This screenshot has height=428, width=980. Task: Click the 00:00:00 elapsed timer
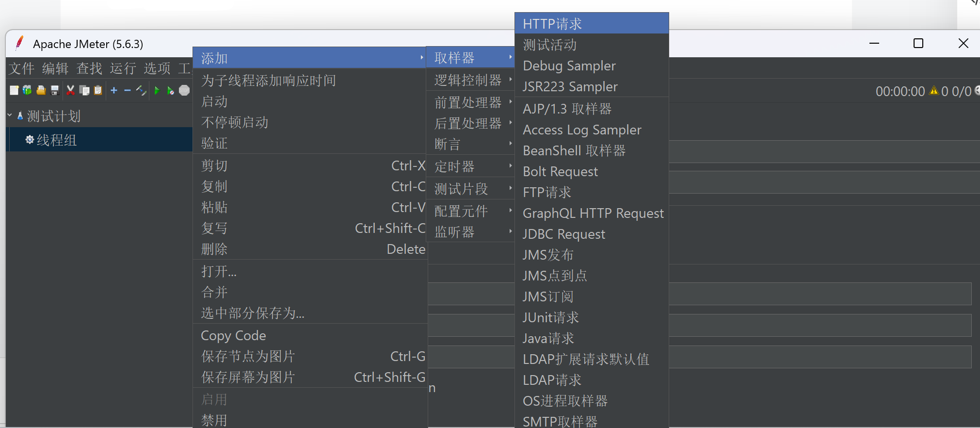point(900,91)
